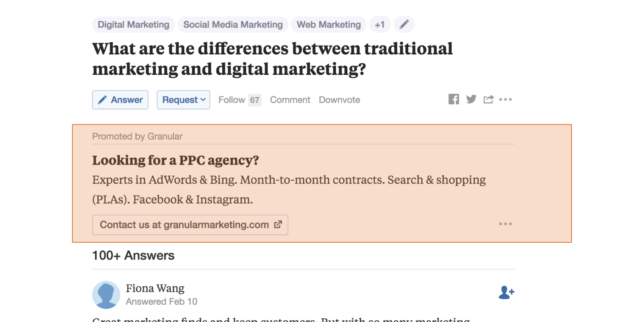644x322 pixels.
Task: Click the Answer button
Action: tap(120, 100)
